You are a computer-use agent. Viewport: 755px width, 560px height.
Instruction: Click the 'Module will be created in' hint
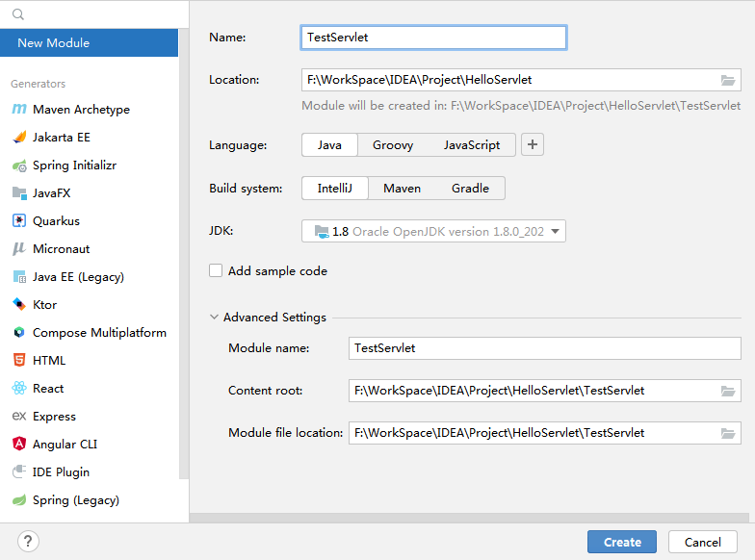click(x=521, y=106)
